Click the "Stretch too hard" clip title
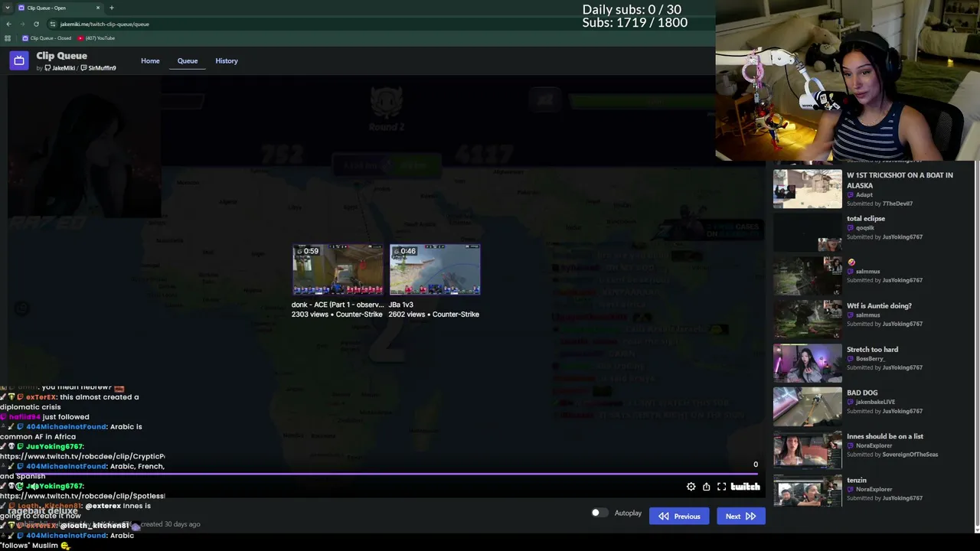Viewport: 980px width, 551px height. 872,350
